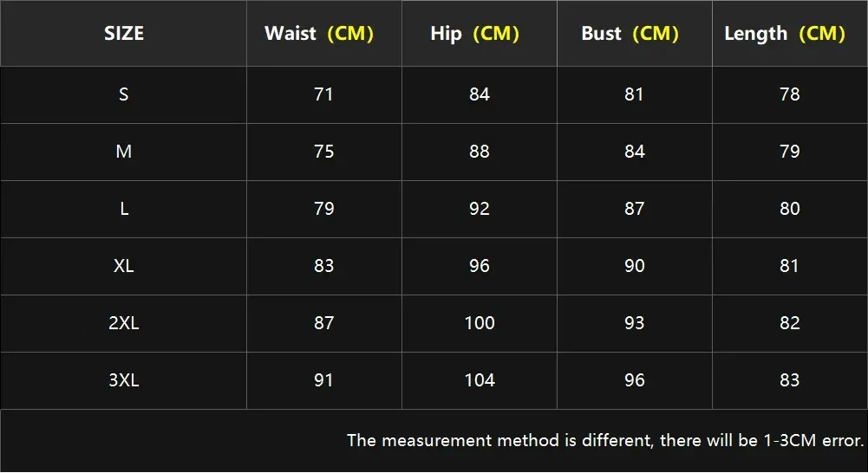Select the 2XL size label
This screenshot has height=473, width=868.
(123, 323)
